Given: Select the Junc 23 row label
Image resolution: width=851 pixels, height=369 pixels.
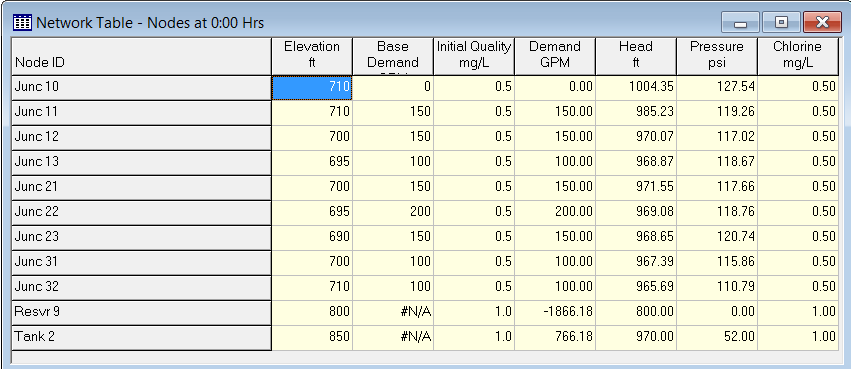Looking at the screenshot, I should tap(141, 238).
